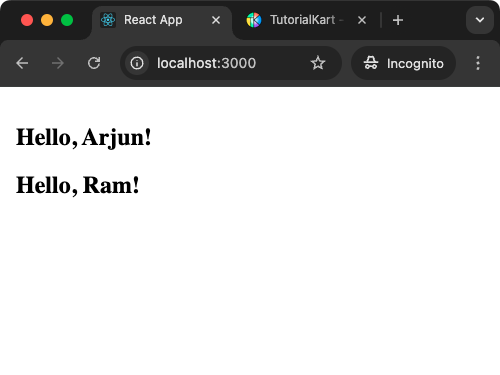500x375 pixels.
Task: Open the Incognito profile button
Action: pos(403,63)
